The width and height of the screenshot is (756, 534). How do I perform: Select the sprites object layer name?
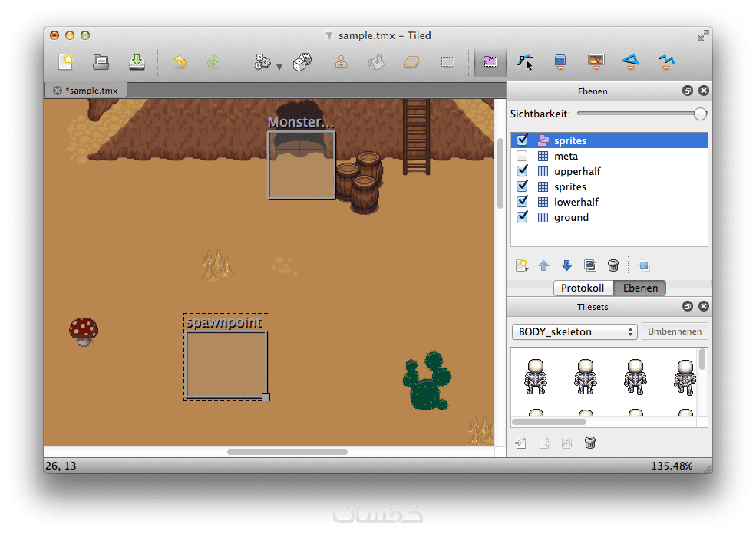570,141
